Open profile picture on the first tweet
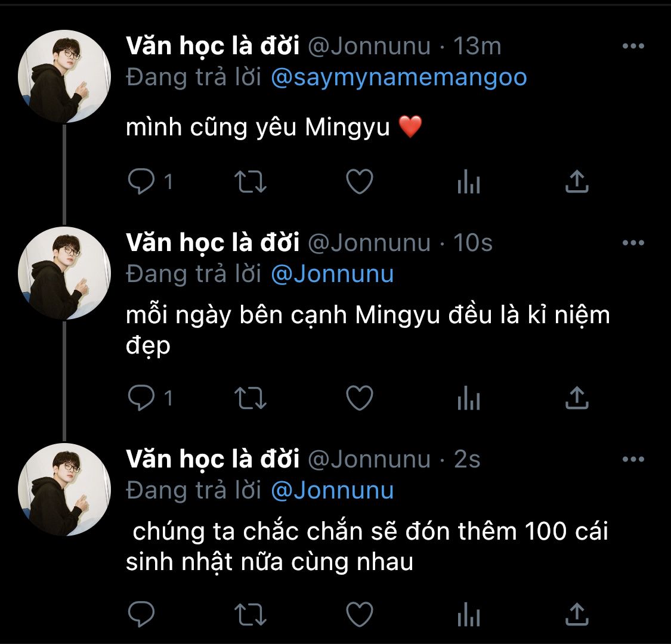Screen dimensions: 671x644 click(64, 76)
